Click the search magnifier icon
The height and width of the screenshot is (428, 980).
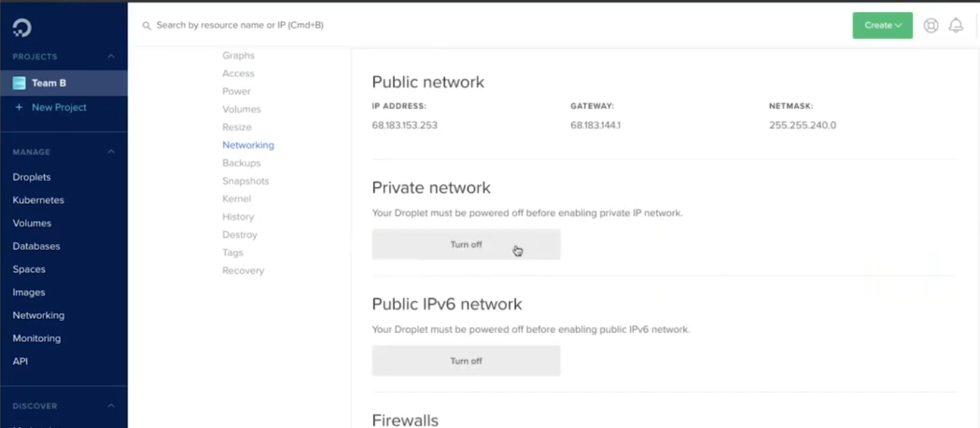pos(147,26)
